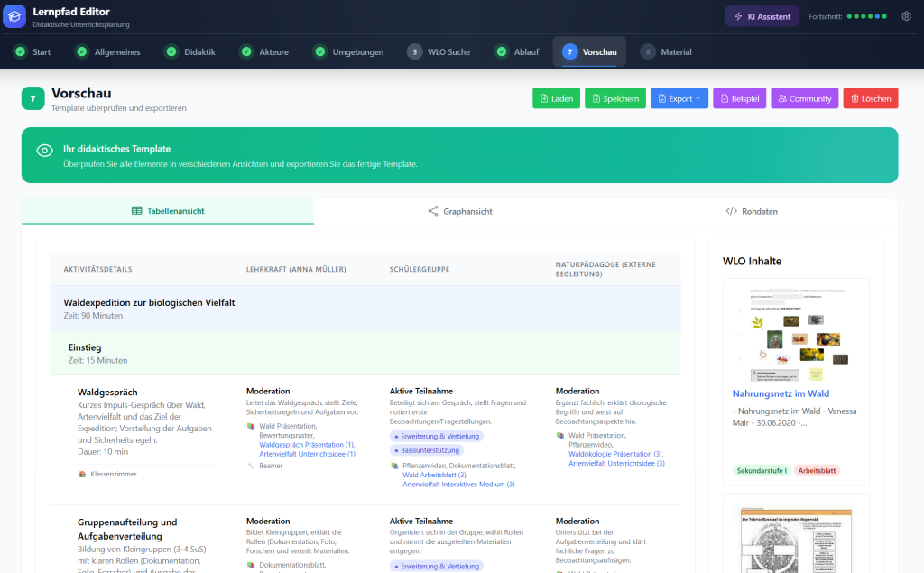The width and height of the screenshot is (924, 573).
Task: Click the green checkmark next to Start
Action: pos(20,51)
